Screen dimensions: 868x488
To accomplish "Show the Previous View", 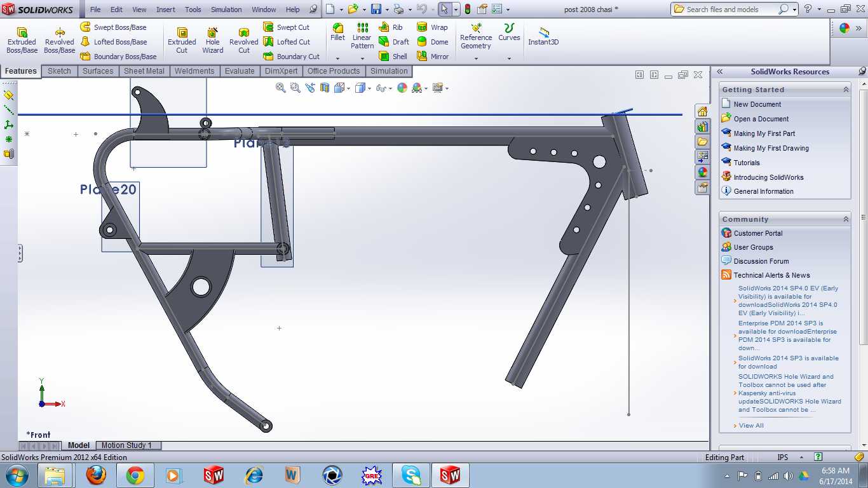I will (310, 88).
